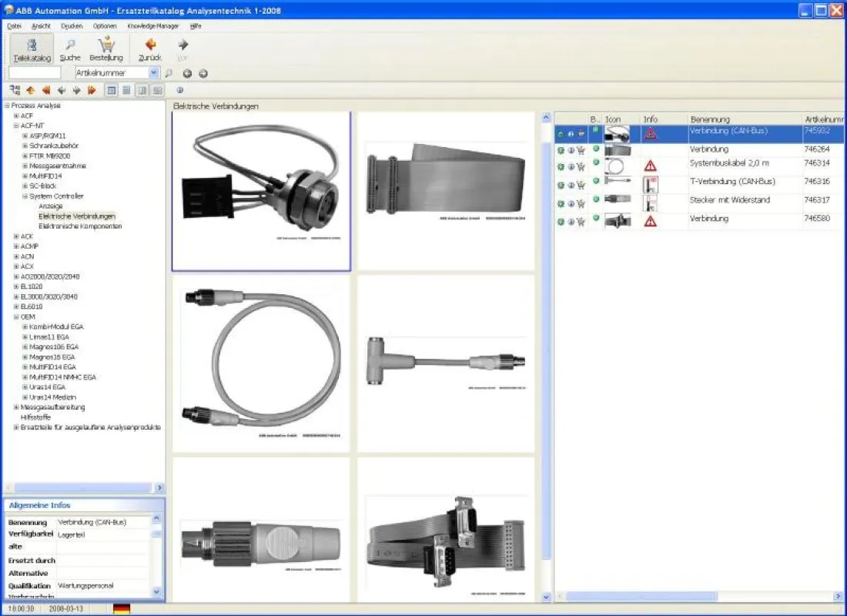Open the Artikelnummer search-type dropdown
The height and width of the screenshot is (616, 847).
(x=154, y=72)
